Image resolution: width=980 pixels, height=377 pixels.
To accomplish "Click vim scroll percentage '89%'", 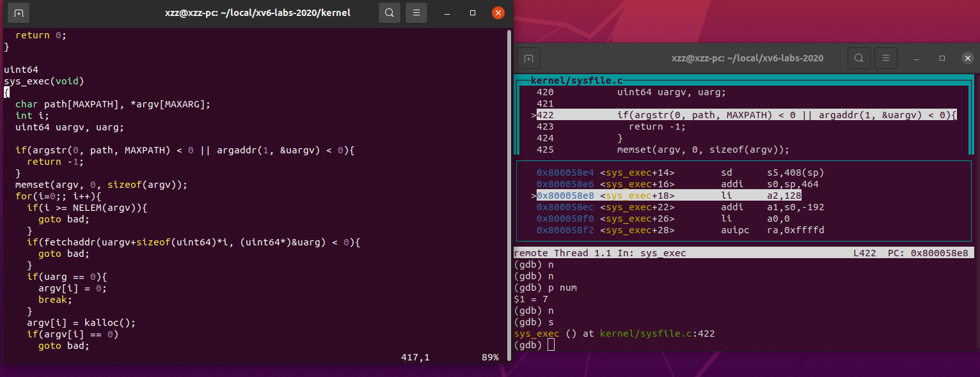I will (x=490, y=357).
